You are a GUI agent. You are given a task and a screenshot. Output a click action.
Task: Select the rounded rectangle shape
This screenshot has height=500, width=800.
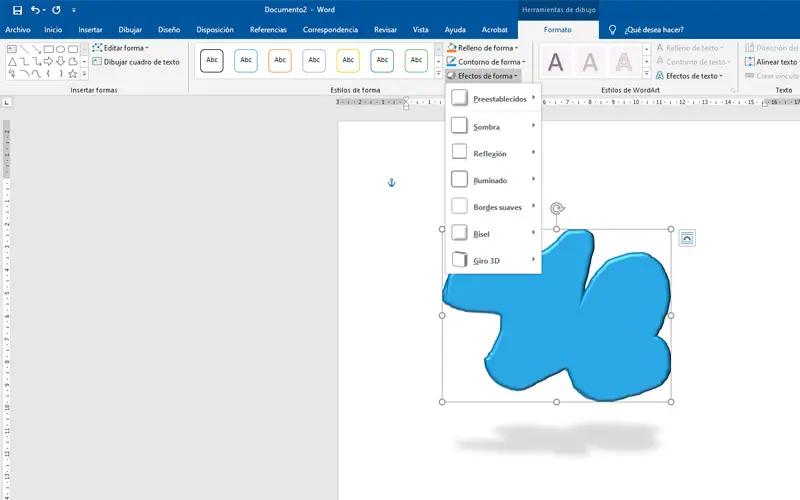pyautogui.click(x=73, y=49)
